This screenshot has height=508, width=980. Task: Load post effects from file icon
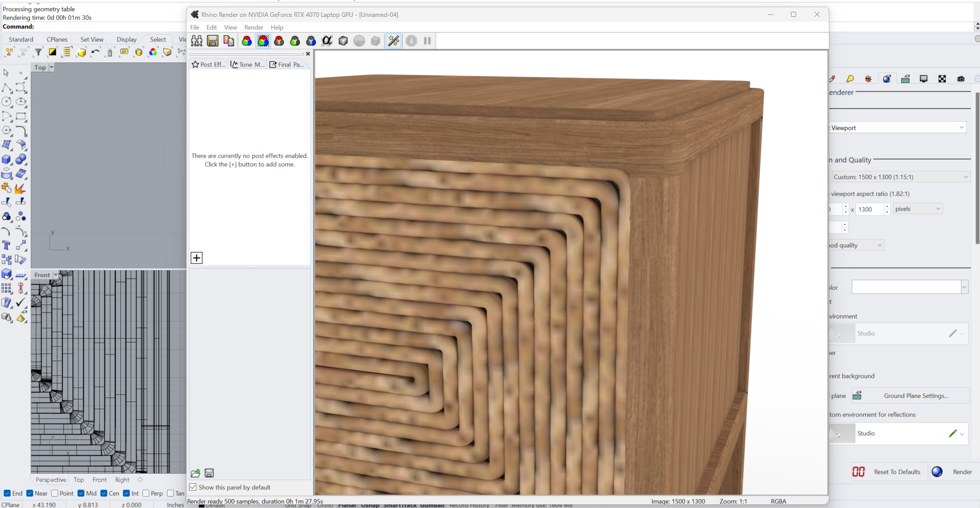[x=195, y=473]
